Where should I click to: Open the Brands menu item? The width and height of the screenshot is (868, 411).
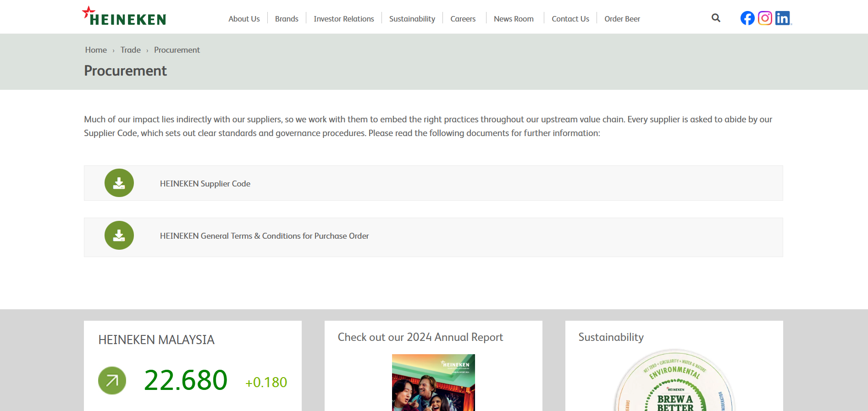point(287,19)
